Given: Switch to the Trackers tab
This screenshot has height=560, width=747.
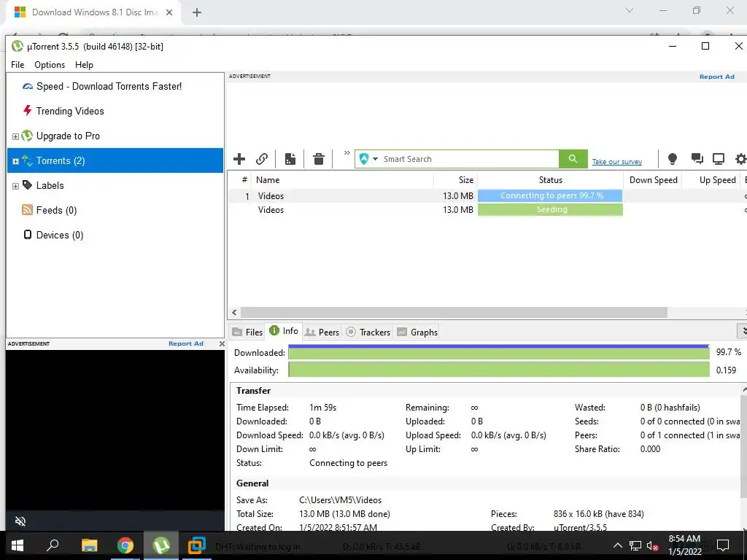Looking at the screenshot, I should tap(368, 332).
